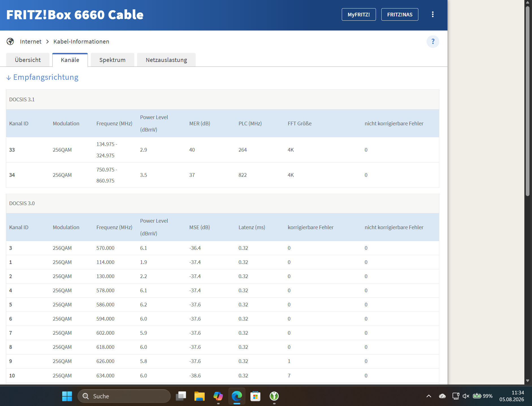Click the DOCSIS 3.1 table title
This screenshot has width=532, height=406.
(22, 100)
